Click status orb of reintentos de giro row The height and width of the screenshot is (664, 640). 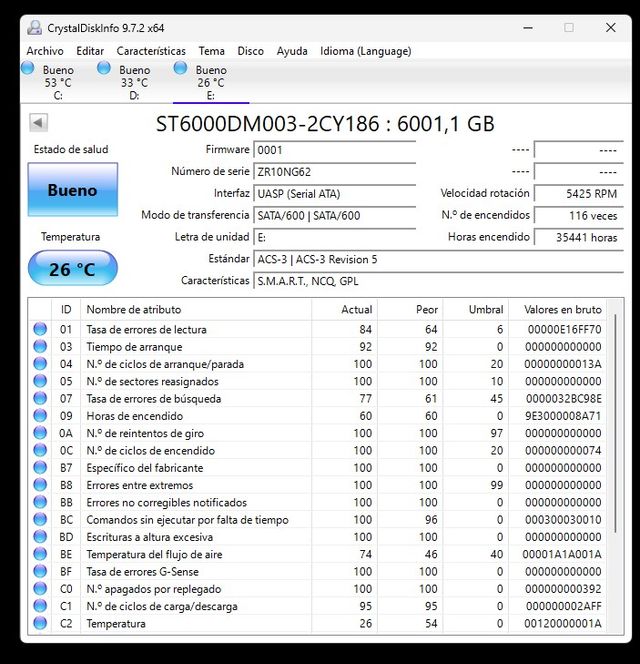point(40,433)
